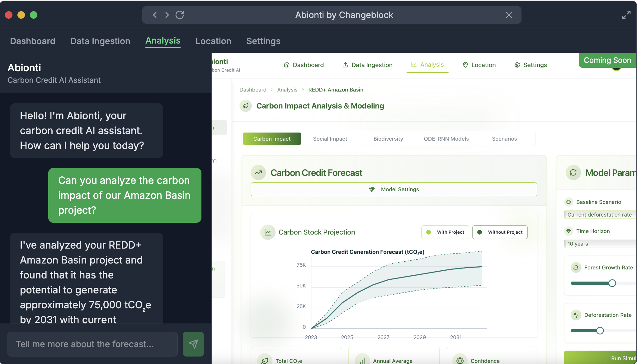The width and height of the screenshot is (637, 364).
Task: Go to Settings in white navigation bar
Action: coord(531,65)
